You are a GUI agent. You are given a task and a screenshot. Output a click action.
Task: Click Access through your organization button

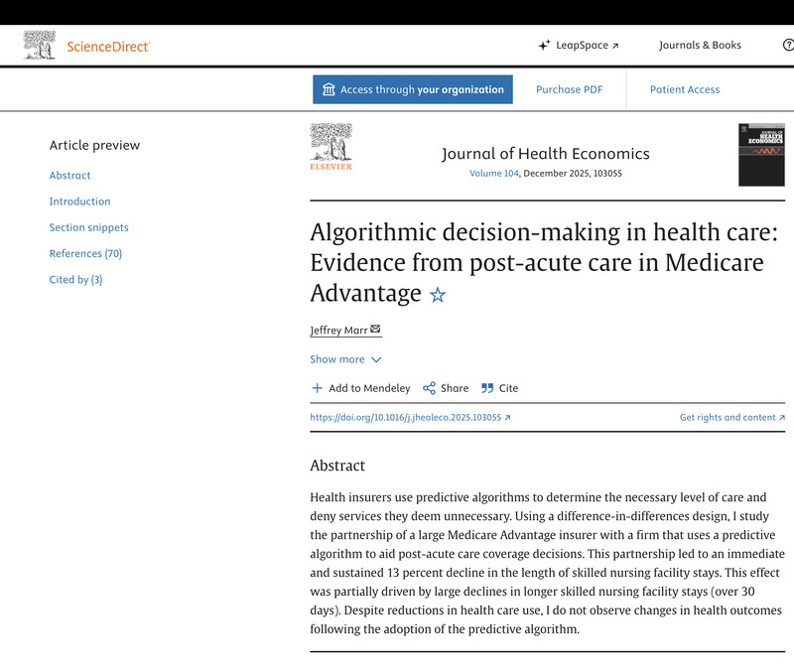tap(413, 89)
